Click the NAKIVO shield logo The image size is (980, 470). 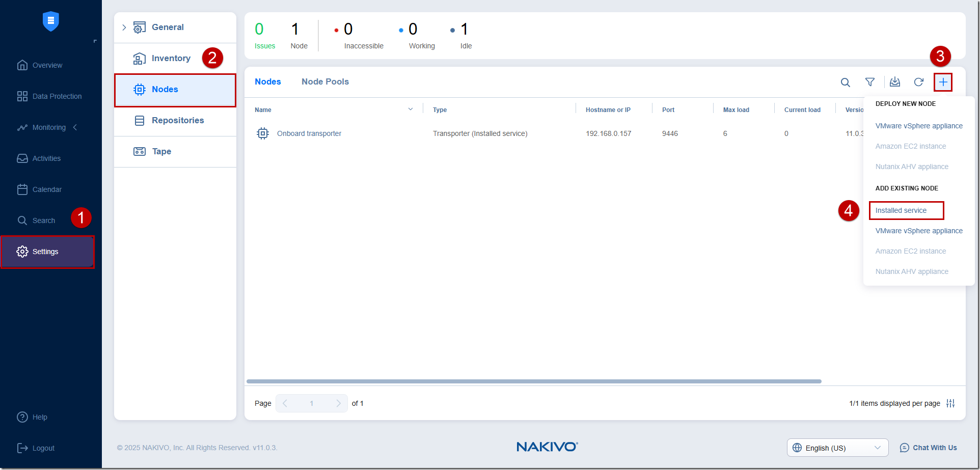point(50,21)
